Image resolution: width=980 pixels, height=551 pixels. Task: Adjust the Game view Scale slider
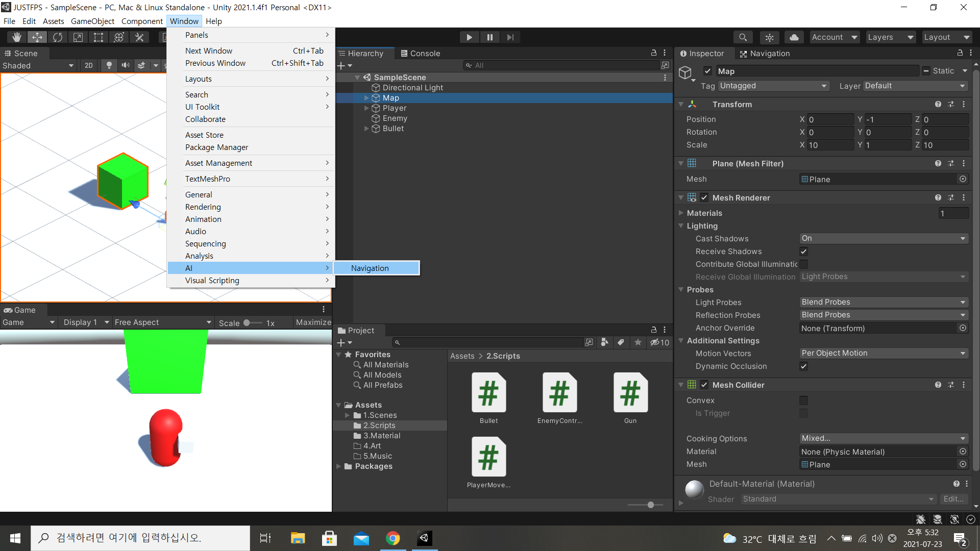[247, 323]
